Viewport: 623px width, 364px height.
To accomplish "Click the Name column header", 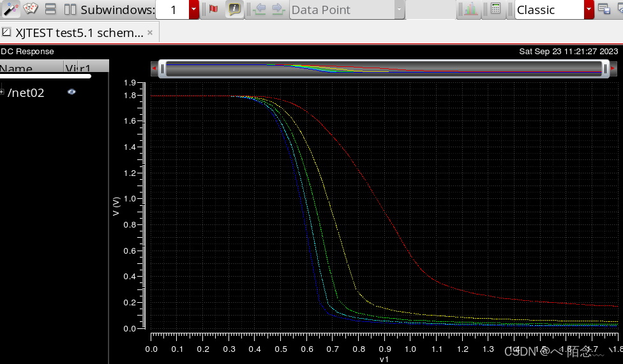I will pyautogui.click(x=32, y=66).
